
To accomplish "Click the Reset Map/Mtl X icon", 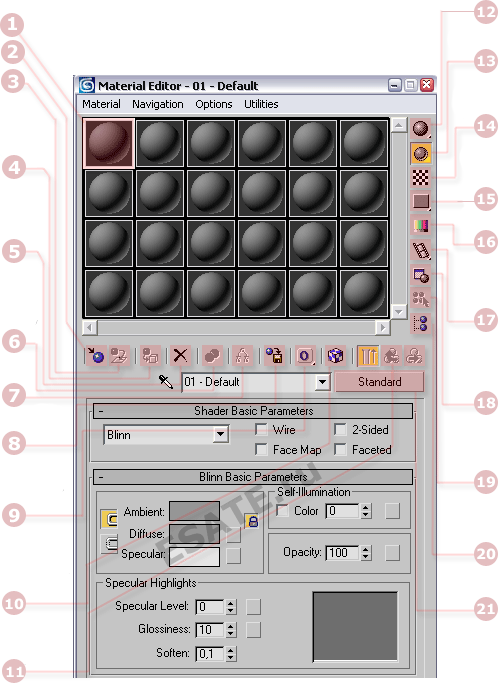I will click(180, 356).
